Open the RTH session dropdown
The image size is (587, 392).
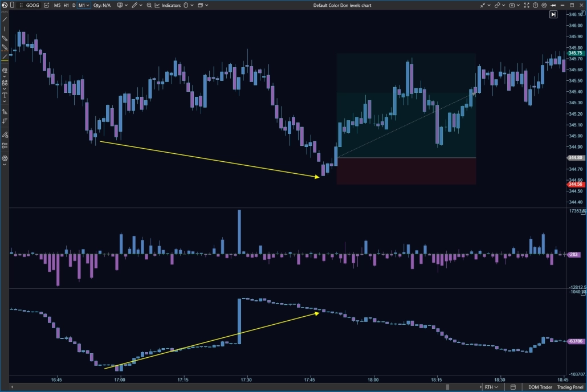(491, 387)
